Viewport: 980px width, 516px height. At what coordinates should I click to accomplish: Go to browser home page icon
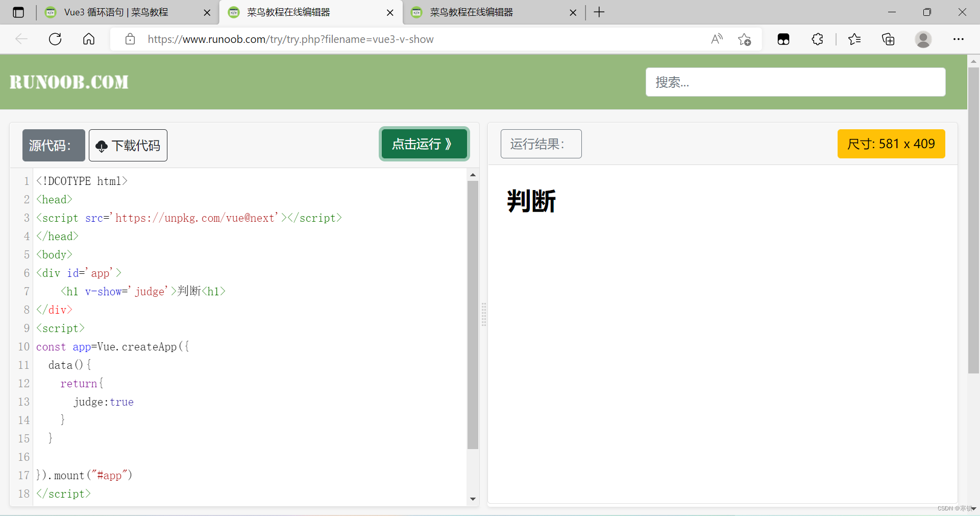click(89, 39)
